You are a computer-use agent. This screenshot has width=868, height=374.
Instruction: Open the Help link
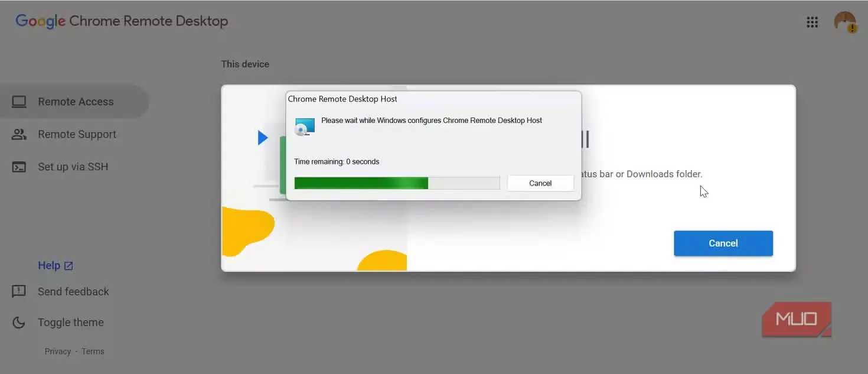click(49, 265)
